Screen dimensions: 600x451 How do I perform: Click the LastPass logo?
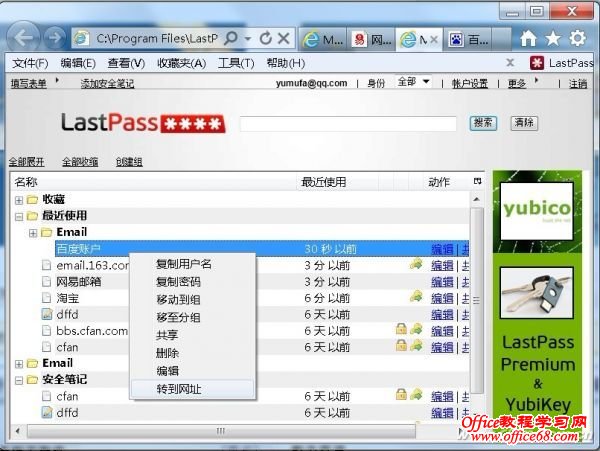(x=143, y=123)
